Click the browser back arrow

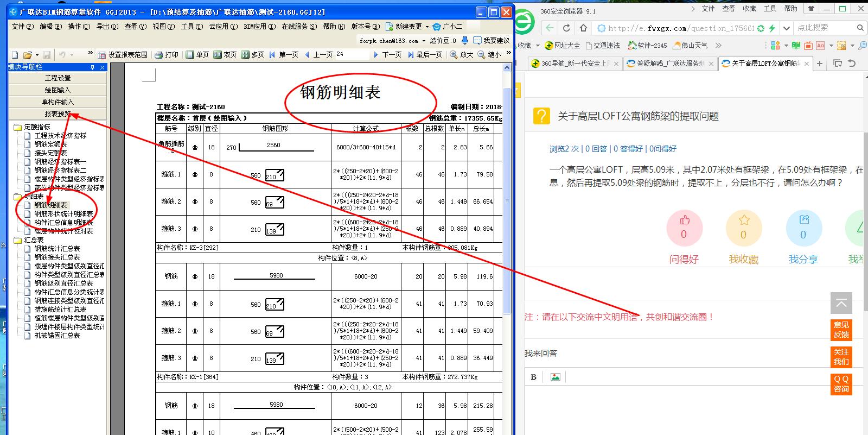[x=550, y=28]
